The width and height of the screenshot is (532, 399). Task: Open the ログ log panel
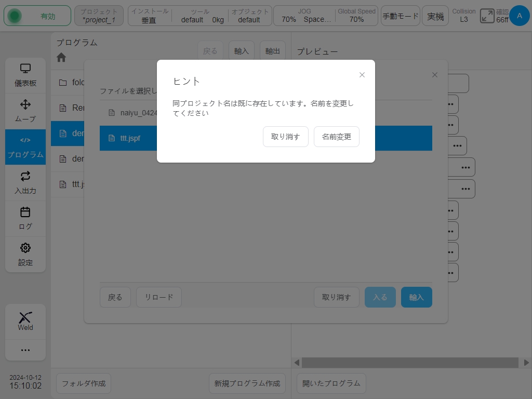[x=25, y=219]
